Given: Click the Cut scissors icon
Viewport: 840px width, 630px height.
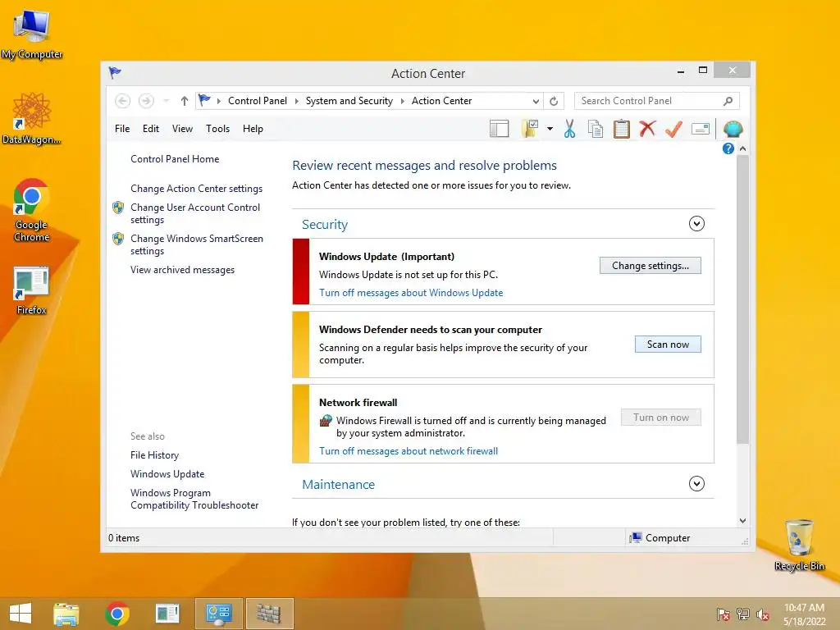Looking at the screenshot, I should click(569, 129).
